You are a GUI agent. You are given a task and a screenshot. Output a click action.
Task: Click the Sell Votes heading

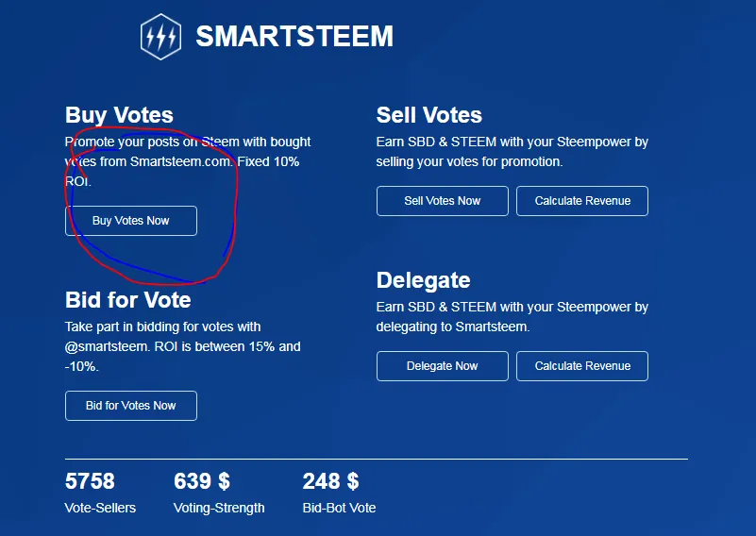(x=429, y=115)
